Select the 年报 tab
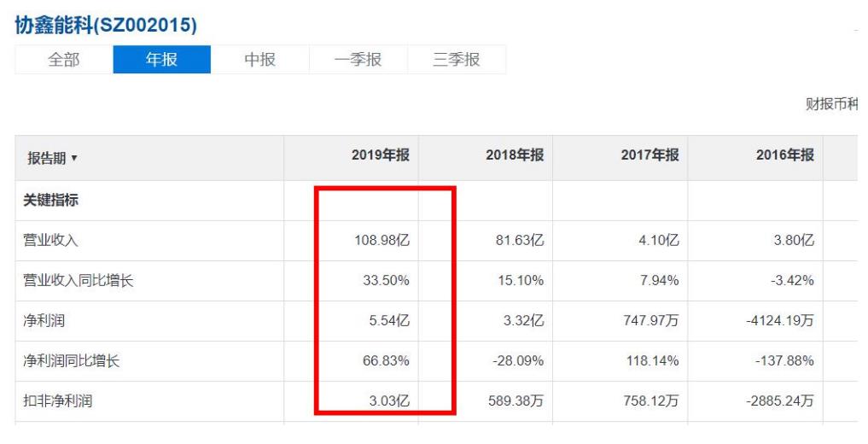 [x=161, y=60]
